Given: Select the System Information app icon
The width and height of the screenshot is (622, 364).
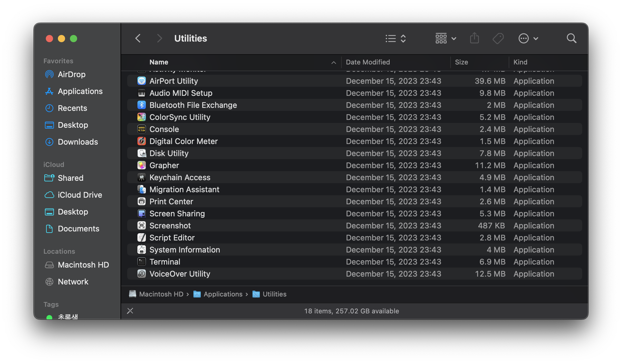Looking at the screenshot, I should [142, 249].
